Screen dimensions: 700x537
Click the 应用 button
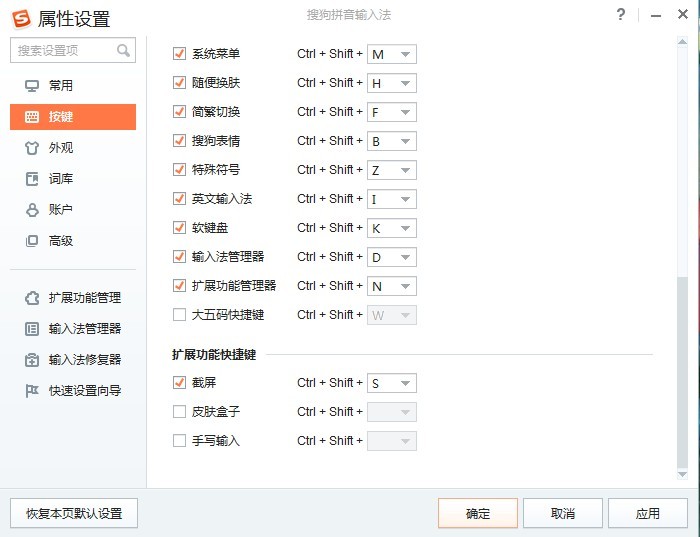coord(647,513)
